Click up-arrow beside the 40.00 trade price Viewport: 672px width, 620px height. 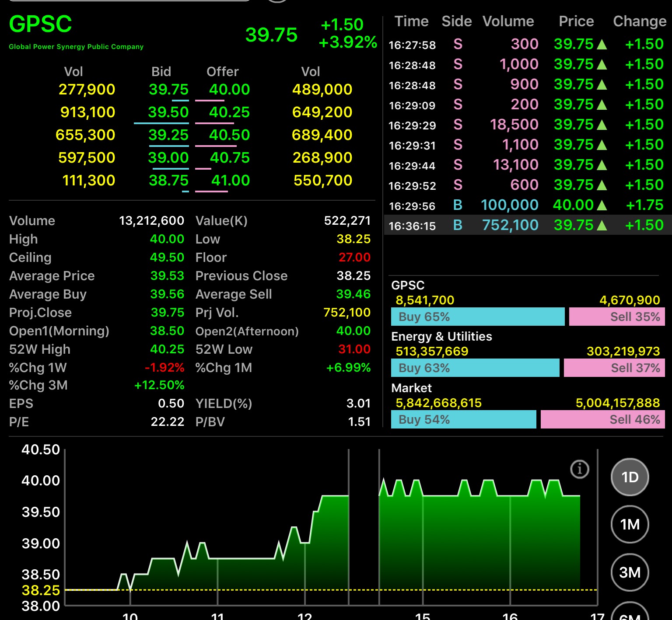click(x=602, y=205)
